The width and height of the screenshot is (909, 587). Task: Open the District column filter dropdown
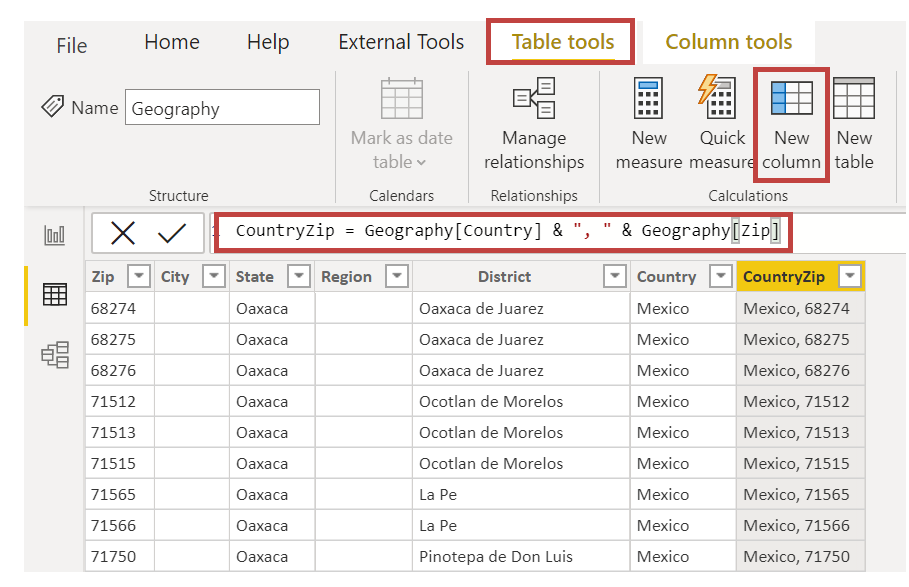pos(615,276)
